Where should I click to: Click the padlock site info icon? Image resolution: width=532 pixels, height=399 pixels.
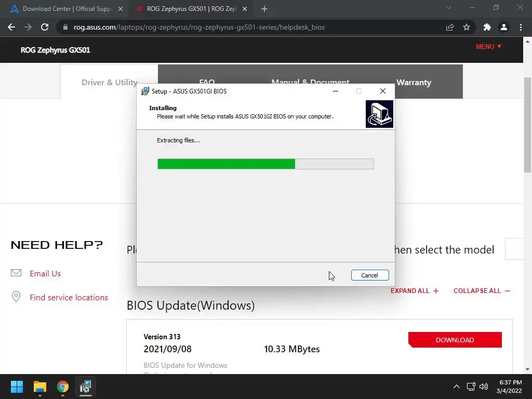point(65,27)
